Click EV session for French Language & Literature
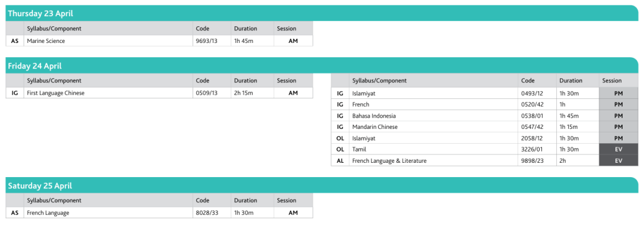644x232 pixels. 618,161
